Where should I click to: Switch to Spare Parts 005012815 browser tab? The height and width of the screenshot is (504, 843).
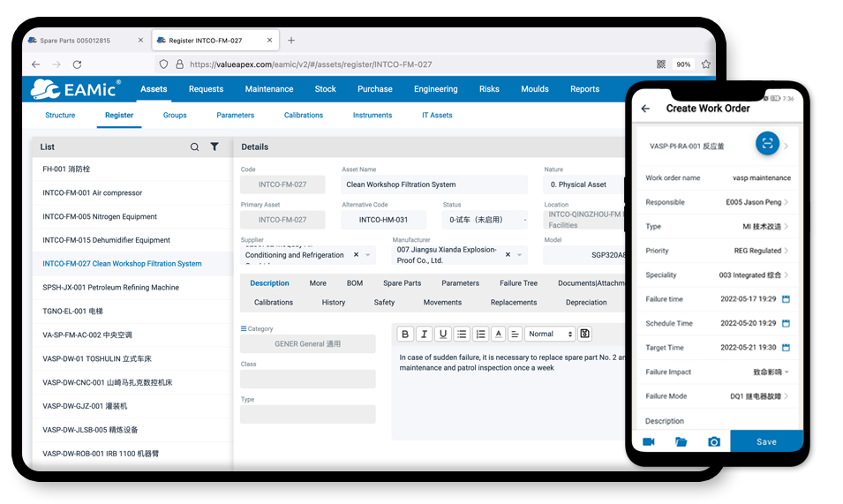[86, 41]
